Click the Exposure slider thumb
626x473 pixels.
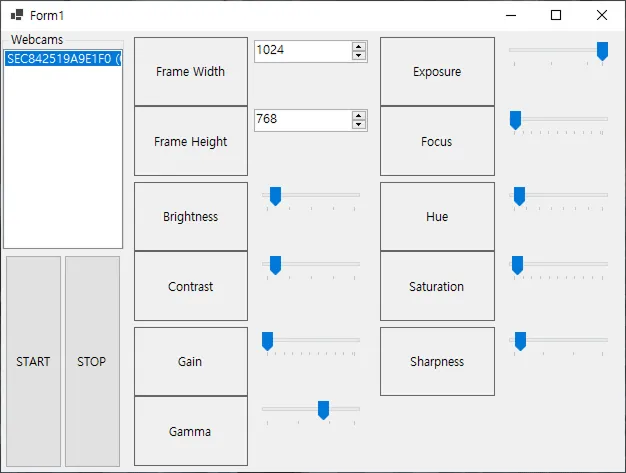coord(602,51)
